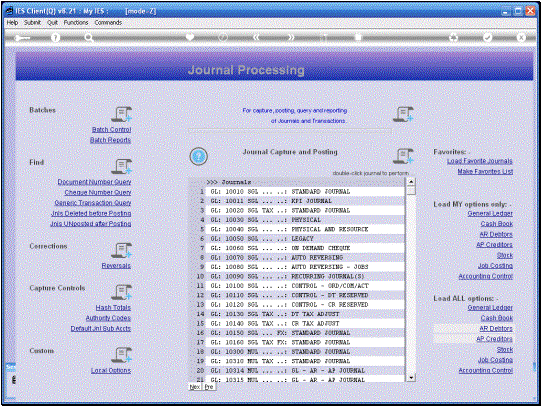Viewport: 541px width, 406px height.
Task: Click the help question mark toolbar icon
Action: click(x=55, y=37)
